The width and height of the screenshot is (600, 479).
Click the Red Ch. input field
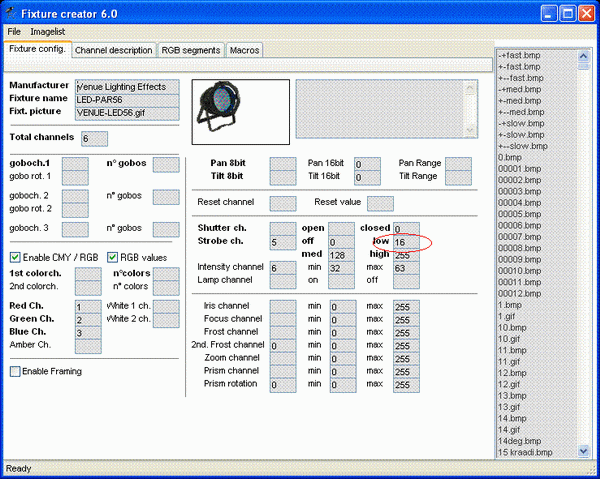(88, 306)
